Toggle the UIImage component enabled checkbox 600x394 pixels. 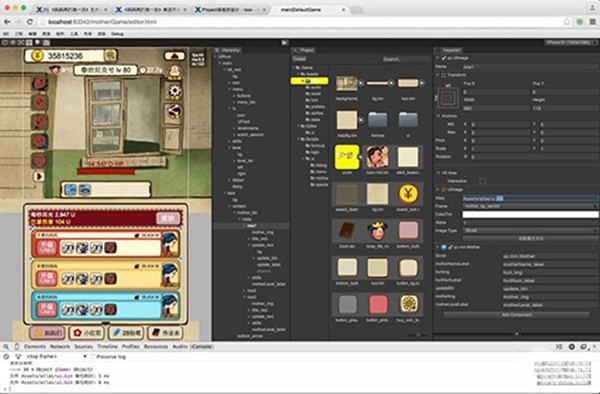pos(444,58)
